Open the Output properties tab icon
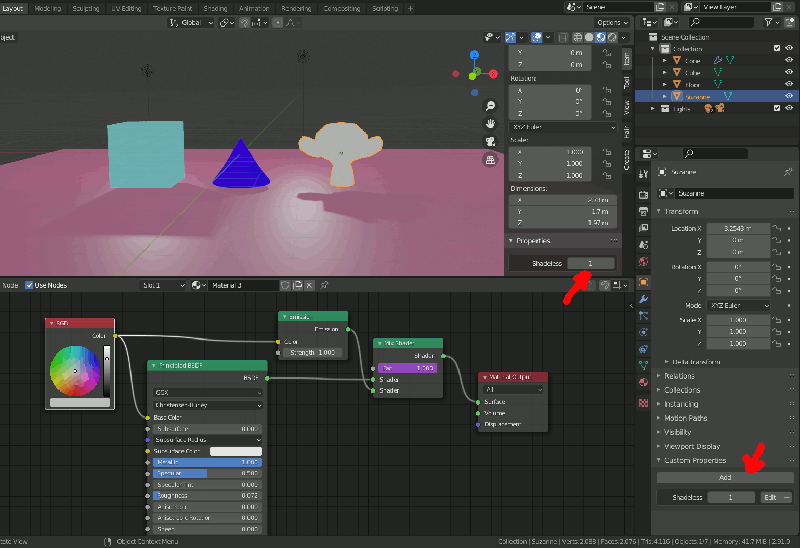 643,211
